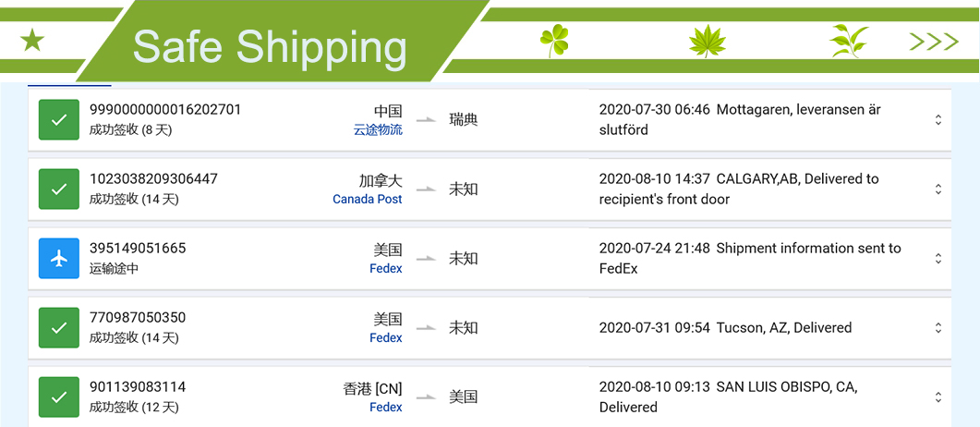
Task: Open Fedex link for tracking 395149051665
Action: coord(386,268)
